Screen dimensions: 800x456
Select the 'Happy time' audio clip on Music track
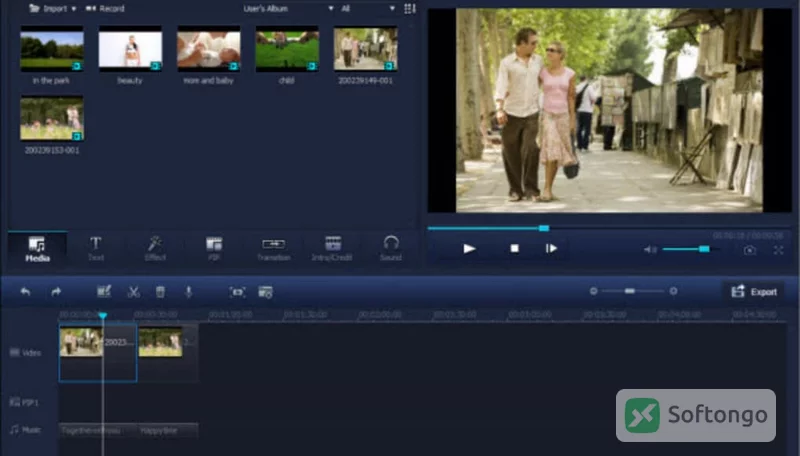coord(168,430)
